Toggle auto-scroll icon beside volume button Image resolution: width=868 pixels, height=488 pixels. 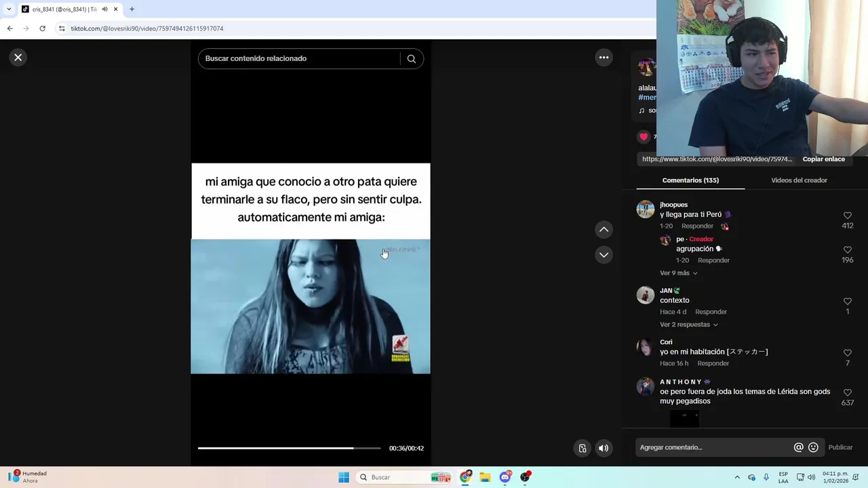582,448
